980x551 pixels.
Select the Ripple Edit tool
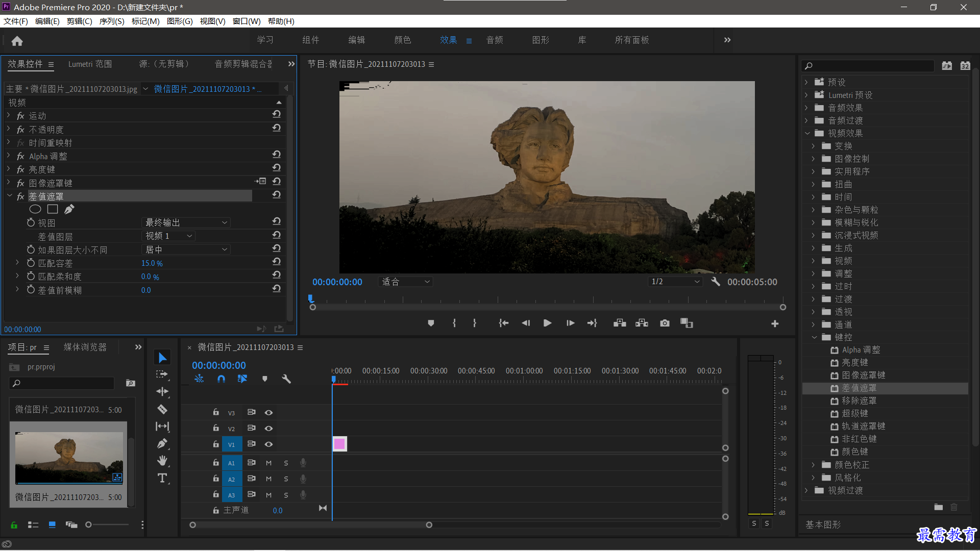(162, 391)
